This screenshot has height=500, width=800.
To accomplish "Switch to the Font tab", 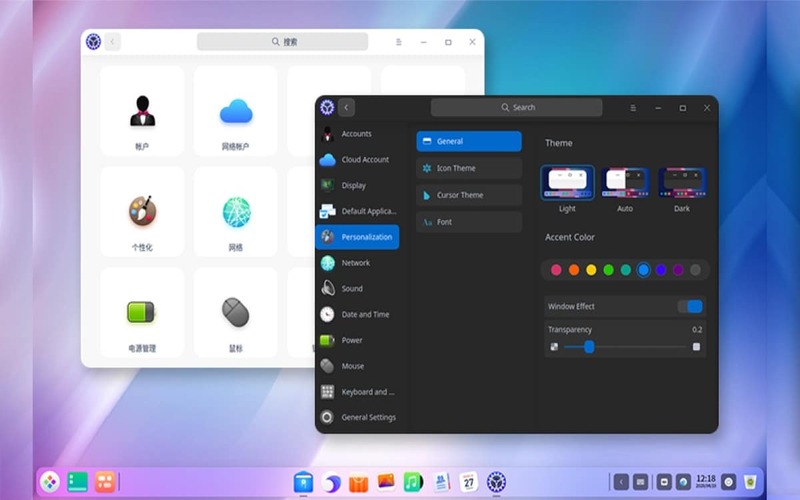I will point(469,222).
